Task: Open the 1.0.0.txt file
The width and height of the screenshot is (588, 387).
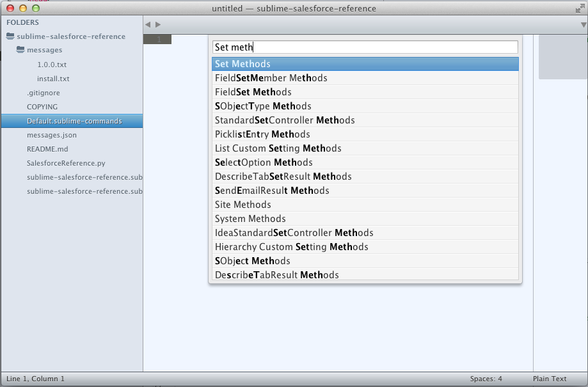Action: pyautogui.click(x=52, y=65)
